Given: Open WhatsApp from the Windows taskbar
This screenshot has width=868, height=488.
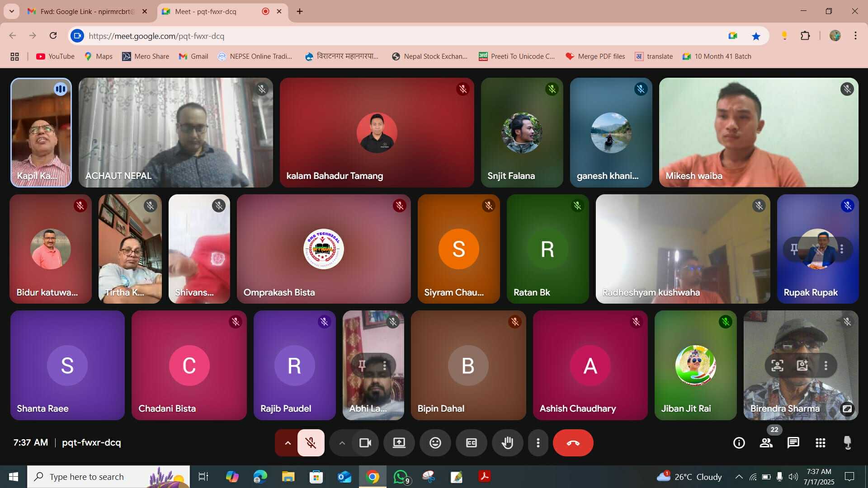Looking at the screenshot, I should click(x=401, y=477).
